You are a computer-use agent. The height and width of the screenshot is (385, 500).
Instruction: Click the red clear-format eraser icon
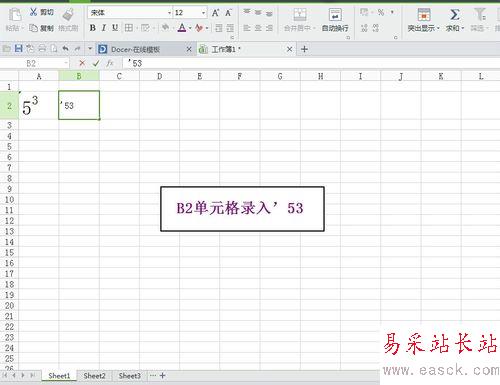(x=199, y=28)
